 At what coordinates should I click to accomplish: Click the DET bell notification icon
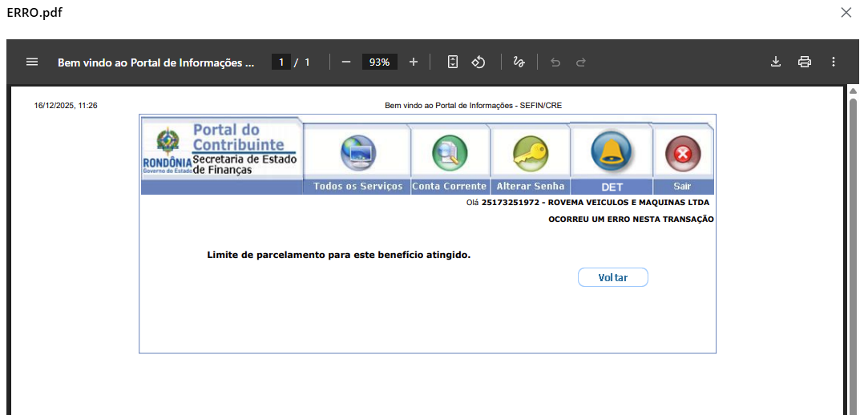click(611, 151)
